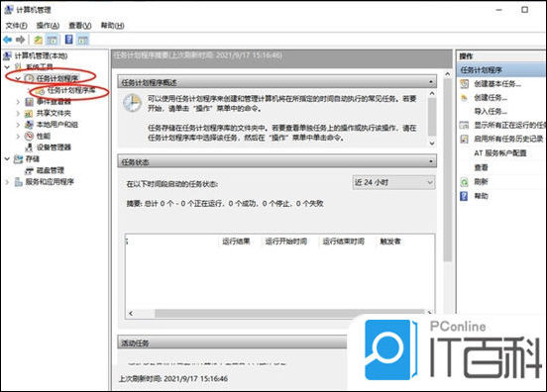Open the 操作(A) menu
The image size is (547, 392).
48,26
